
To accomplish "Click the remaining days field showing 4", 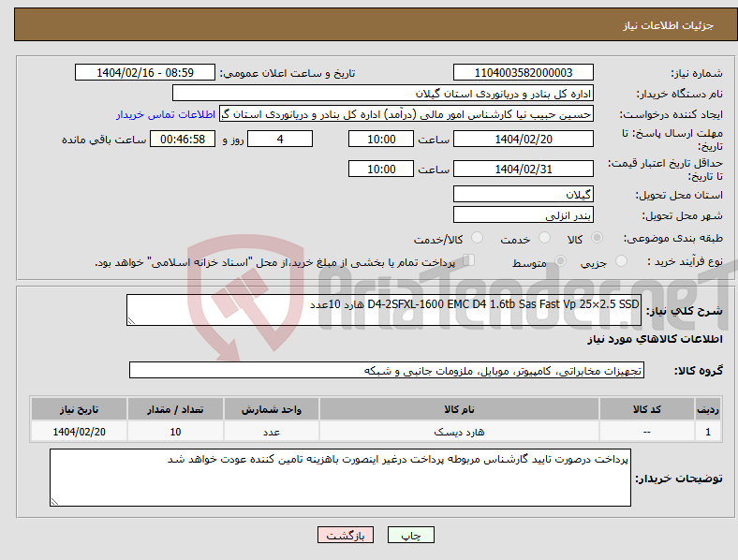I will [280, 139].
